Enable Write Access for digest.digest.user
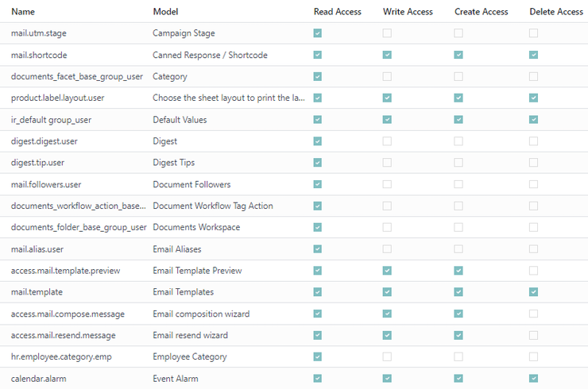 coord(387,141)
